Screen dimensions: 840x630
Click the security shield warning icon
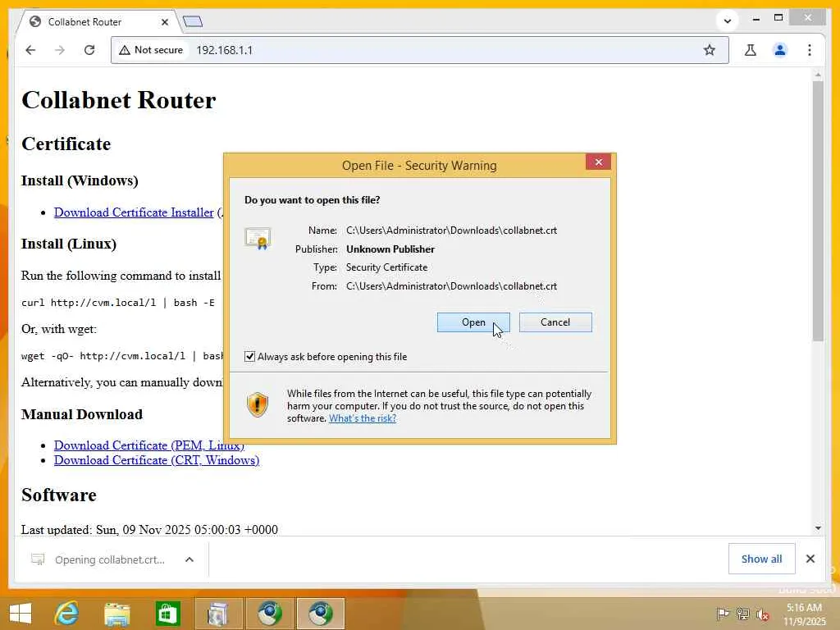[257, 404]
